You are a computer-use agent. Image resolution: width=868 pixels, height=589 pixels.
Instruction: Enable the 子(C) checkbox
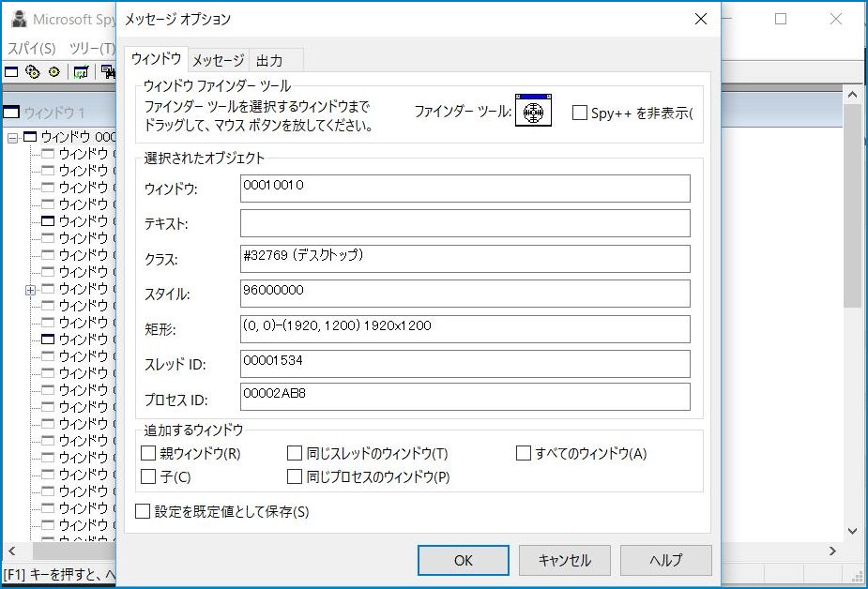148,476
